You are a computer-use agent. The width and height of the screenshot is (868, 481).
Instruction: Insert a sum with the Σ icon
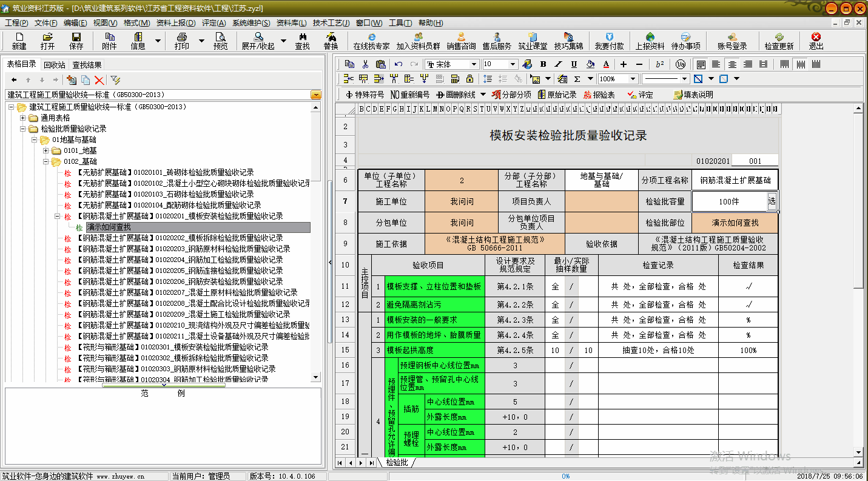(x=577, y=79)
